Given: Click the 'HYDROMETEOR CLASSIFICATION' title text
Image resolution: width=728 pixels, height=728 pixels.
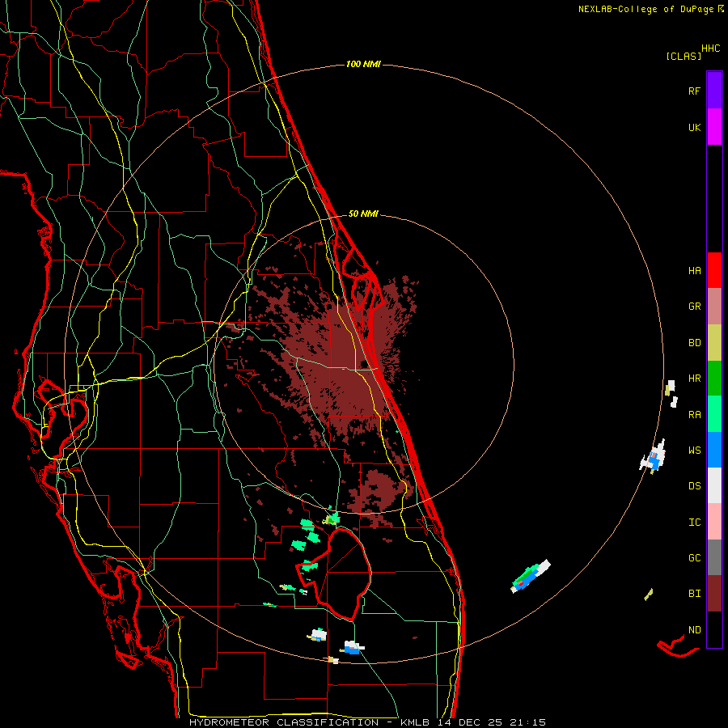Looking at the screenshot, I should click(x=284, y=722).
